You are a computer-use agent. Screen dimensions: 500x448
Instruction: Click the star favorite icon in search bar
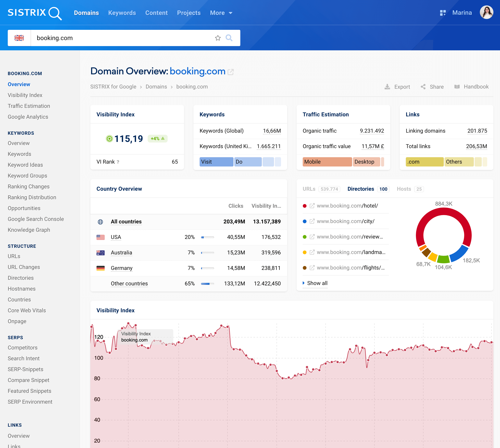218,38
